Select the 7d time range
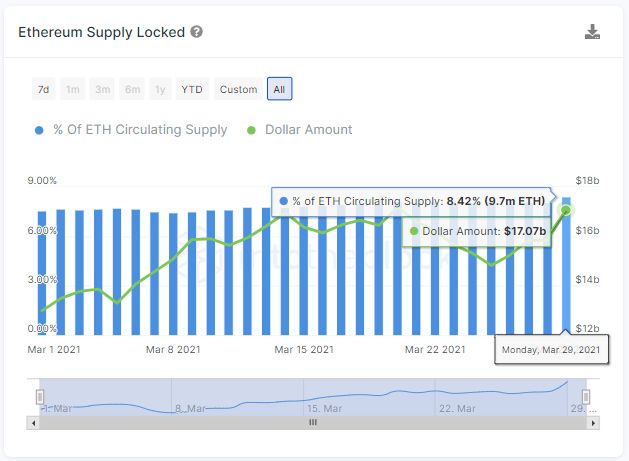 [43, 89]
